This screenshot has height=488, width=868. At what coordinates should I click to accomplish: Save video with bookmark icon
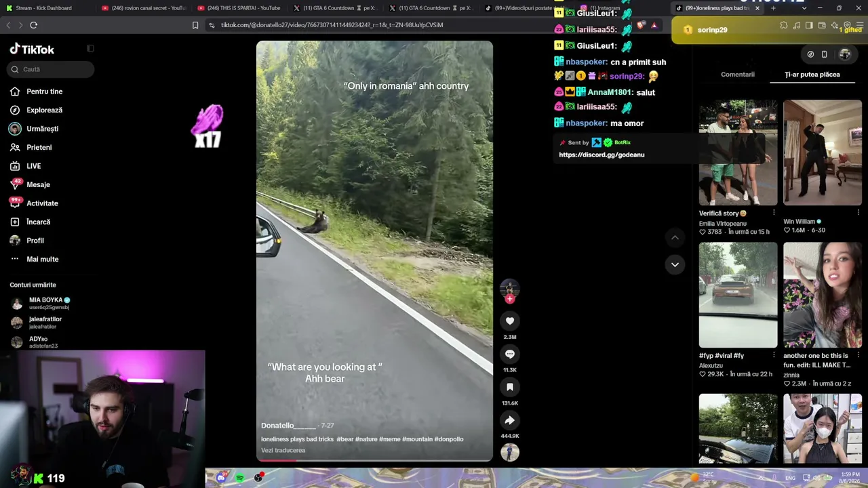(510, 387)
